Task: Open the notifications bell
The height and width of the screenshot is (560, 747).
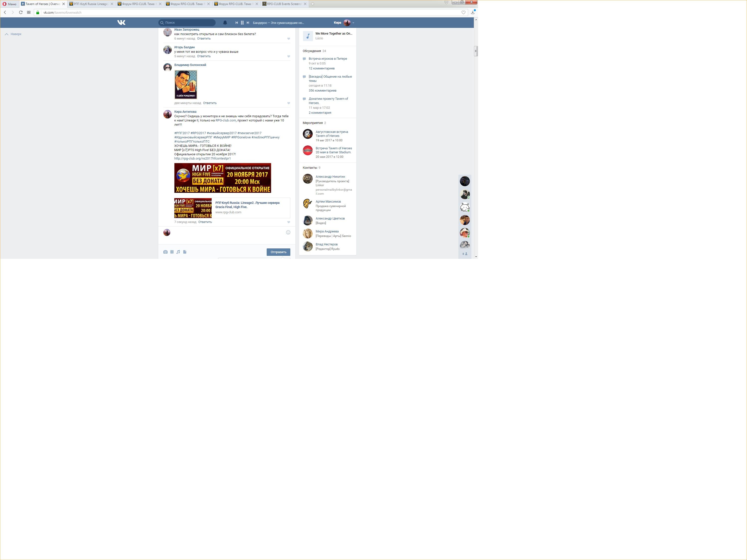Action: coord(225,23)
